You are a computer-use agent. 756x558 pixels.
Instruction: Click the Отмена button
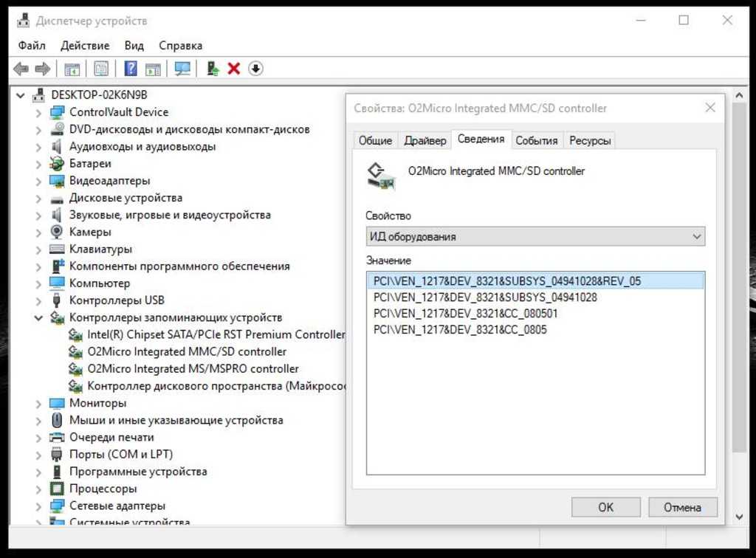(682, 507)
